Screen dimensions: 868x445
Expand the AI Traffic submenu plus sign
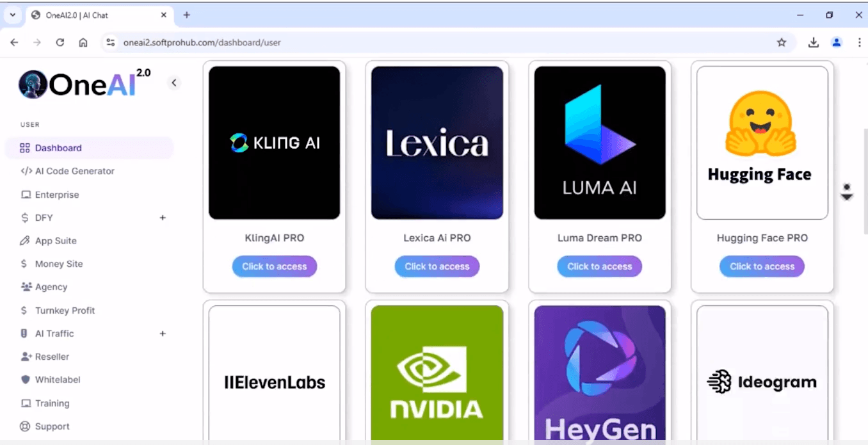coord(163,334)
